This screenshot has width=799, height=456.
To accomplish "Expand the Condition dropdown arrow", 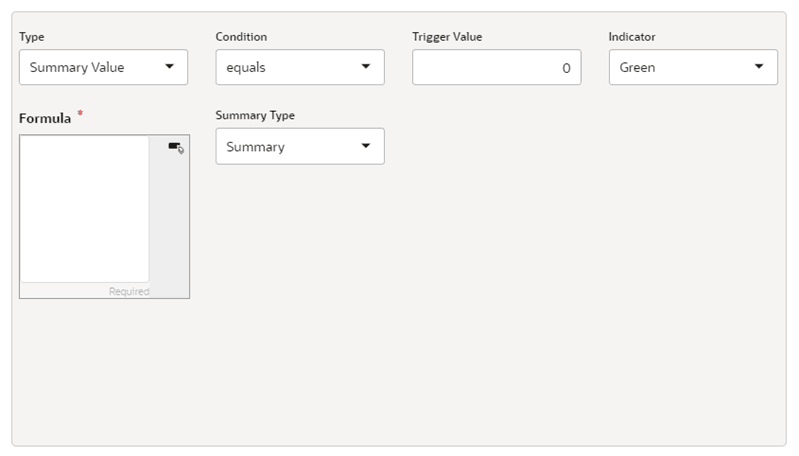I will pyautogui.click(x=365, y=67).
